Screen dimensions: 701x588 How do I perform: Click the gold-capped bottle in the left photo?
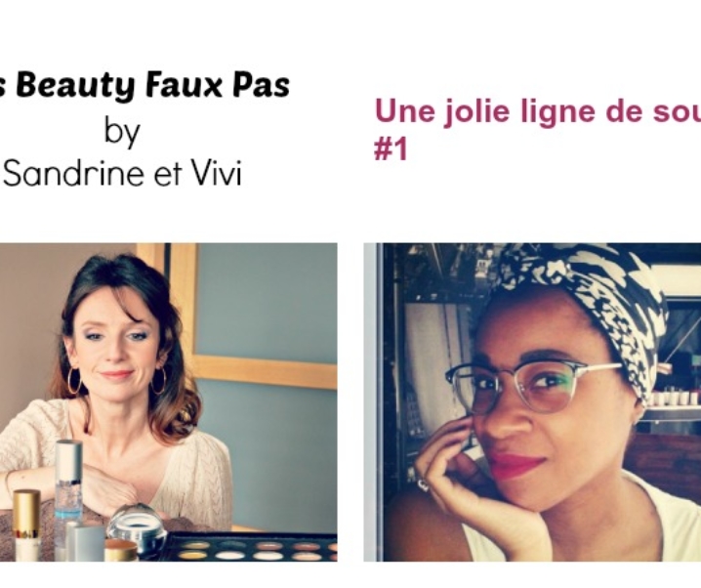pos(26,525)
